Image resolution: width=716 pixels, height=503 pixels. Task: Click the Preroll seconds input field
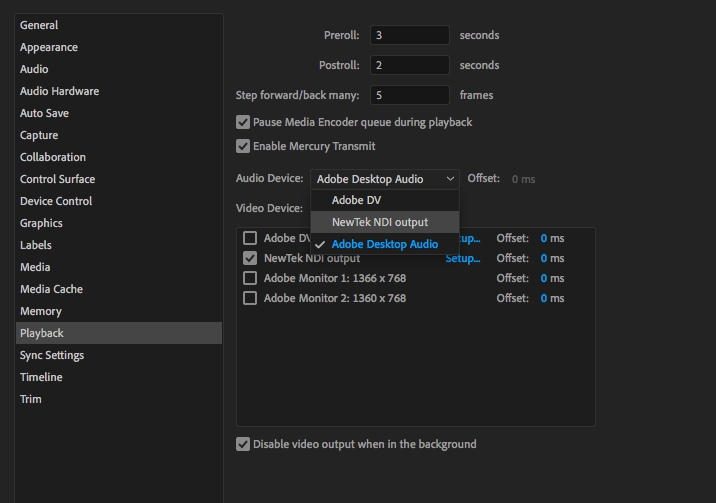tap(409, 35)
